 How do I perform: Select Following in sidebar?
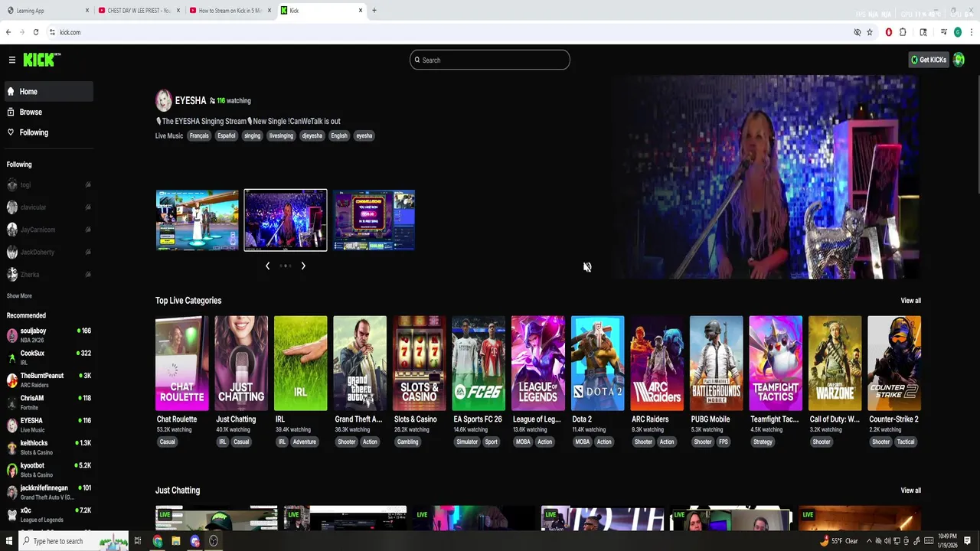(49, 132)
